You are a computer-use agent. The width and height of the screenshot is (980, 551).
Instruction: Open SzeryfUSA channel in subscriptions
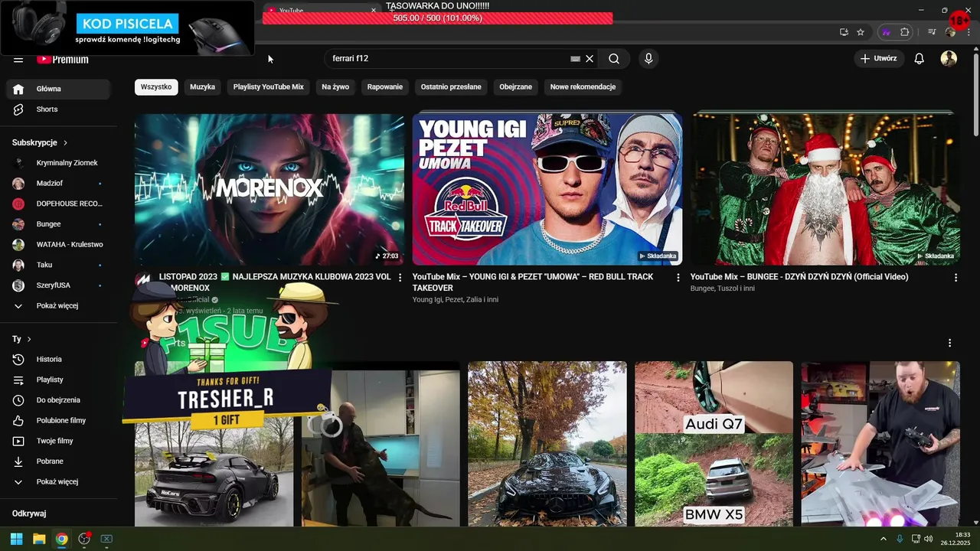click(58, 285)
